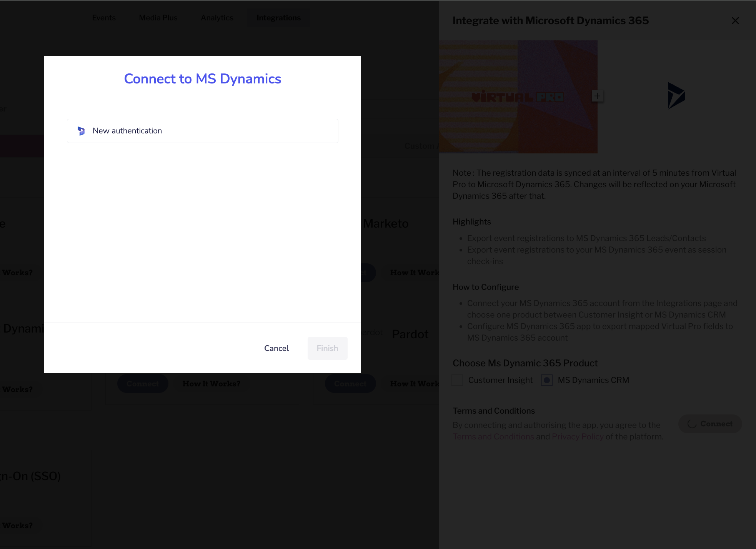
Task: Click the Highlights heading in side panel
Action: pyautogui.click(x=472, y=222)
